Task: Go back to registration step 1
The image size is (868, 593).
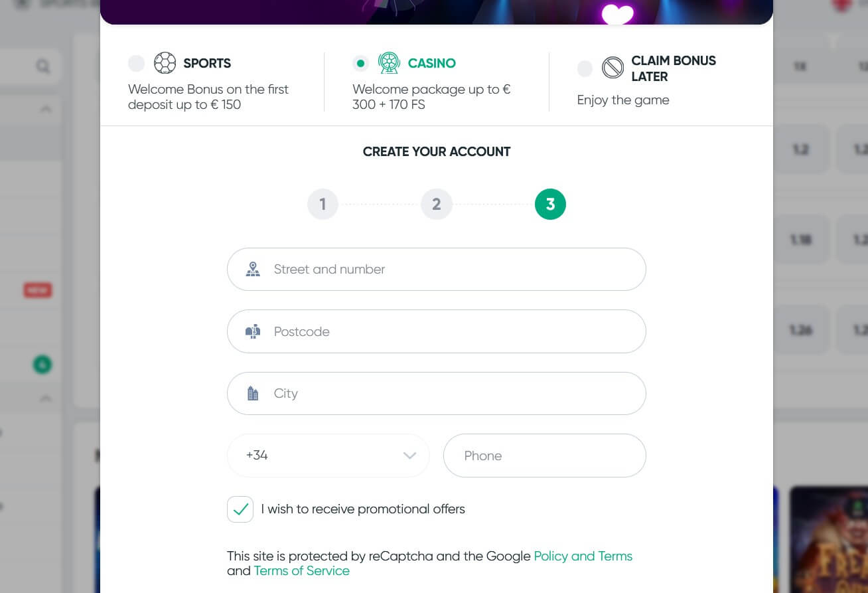Action: pyautogui.click(x=323, y=204)
